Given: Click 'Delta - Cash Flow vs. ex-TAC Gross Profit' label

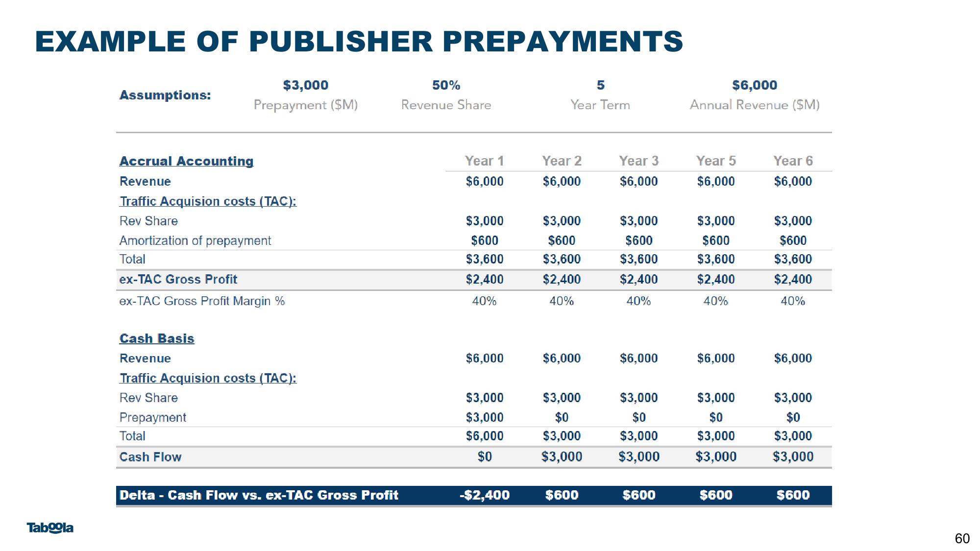Looking at the screenshot, I should point(259,495).
